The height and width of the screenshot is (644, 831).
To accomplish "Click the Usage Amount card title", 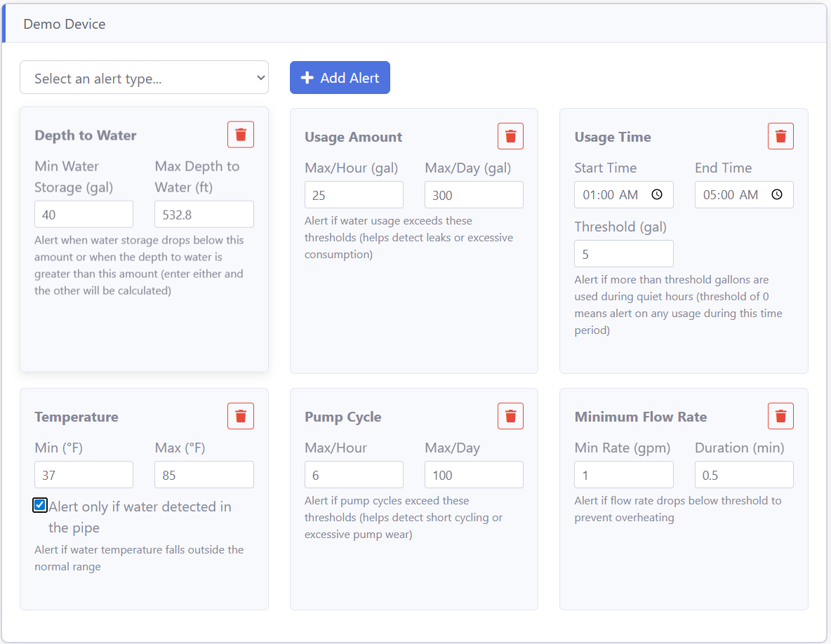I will click(x=354, y=137).
